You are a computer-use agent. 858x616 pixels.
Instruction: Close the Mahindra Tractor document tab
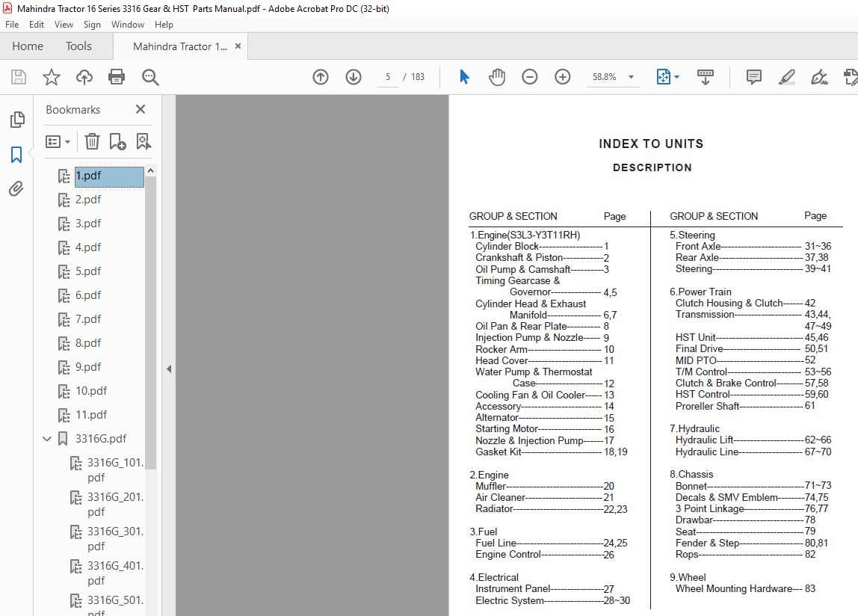click(238, 46)
